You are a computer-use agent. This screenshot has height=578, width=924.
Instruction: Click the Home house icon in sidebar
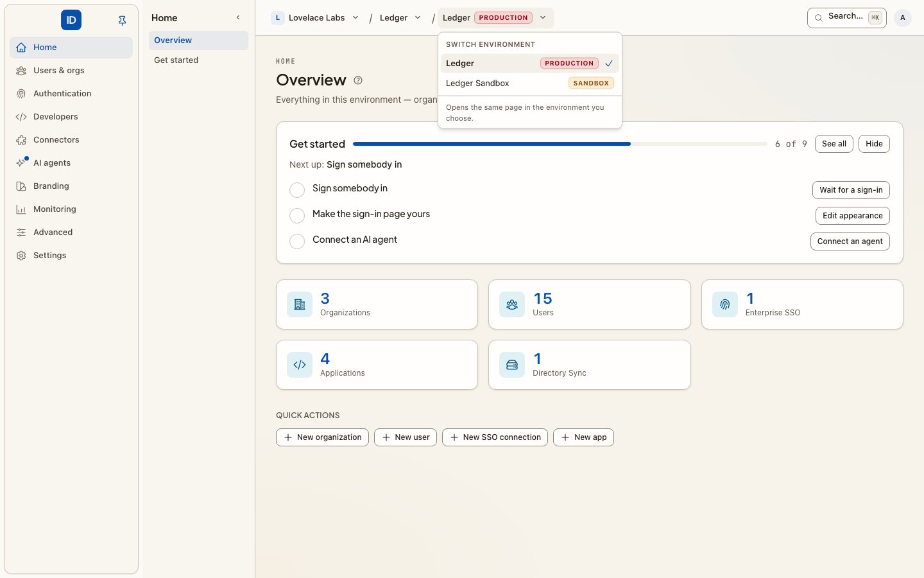click(x=21, y=48)
